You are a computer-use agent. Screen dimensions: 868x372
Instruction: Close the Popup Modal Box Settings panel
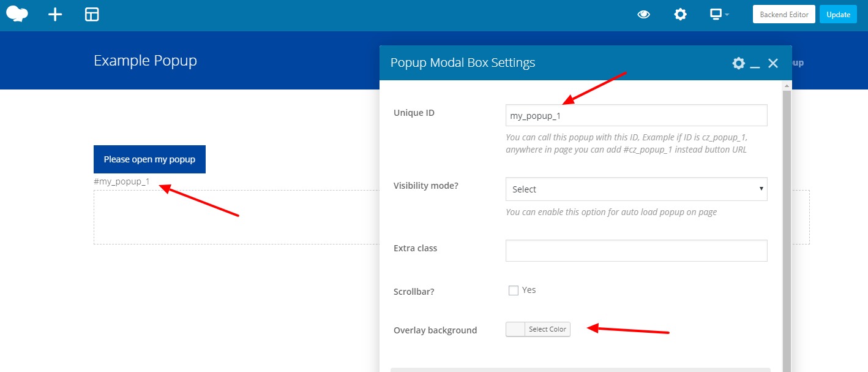pos(773,63)
